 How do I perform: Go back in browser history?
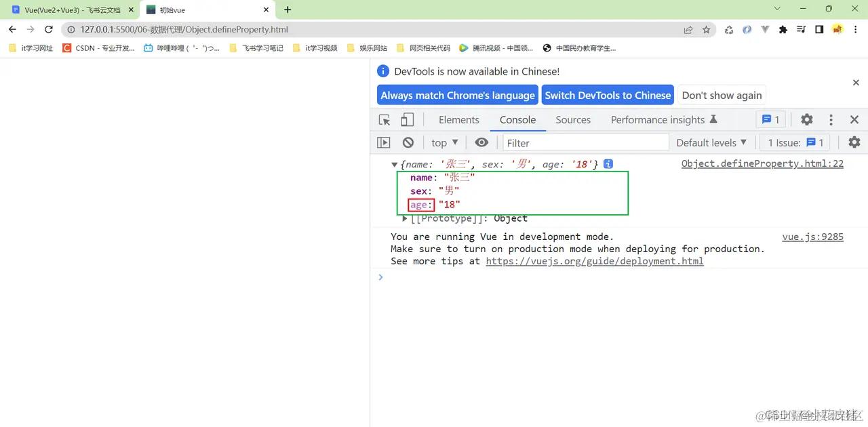click(x=12, y=29)
